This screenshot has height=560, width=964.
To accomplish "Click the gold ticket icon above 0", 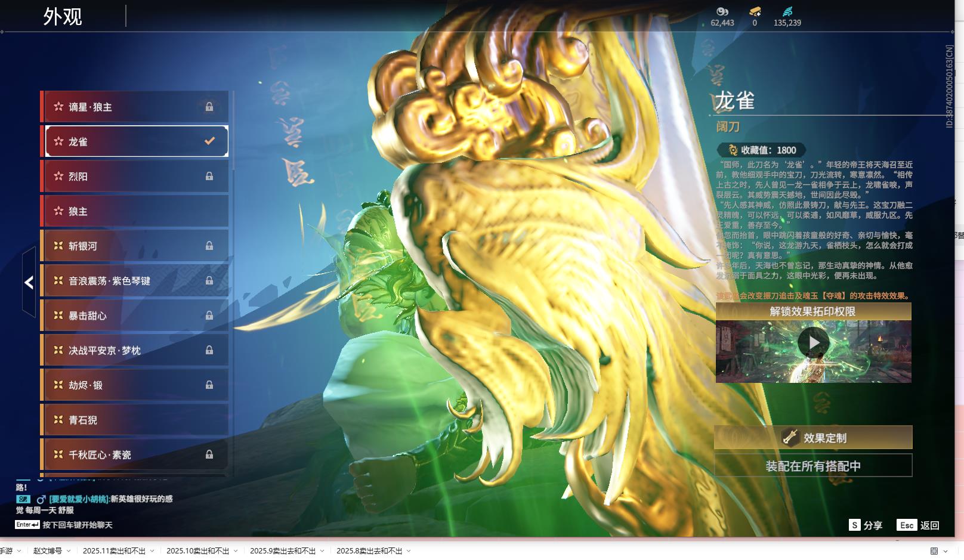I will point(755,11).
